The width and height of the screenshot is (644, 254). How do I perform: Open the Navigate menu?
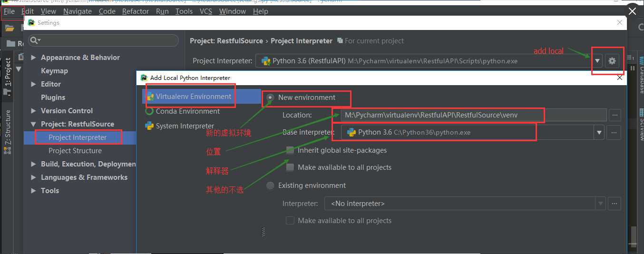tap(78, 11)
